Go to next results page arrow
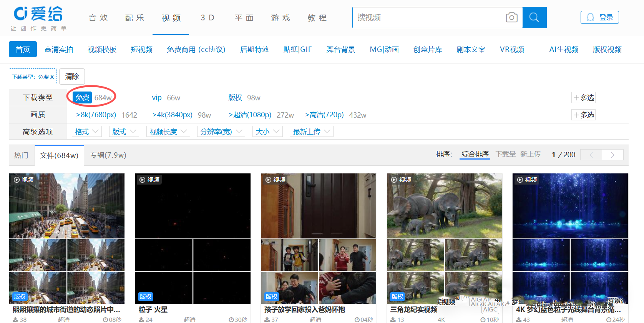This screenshot has width=644, height=323. click(612, 155)
